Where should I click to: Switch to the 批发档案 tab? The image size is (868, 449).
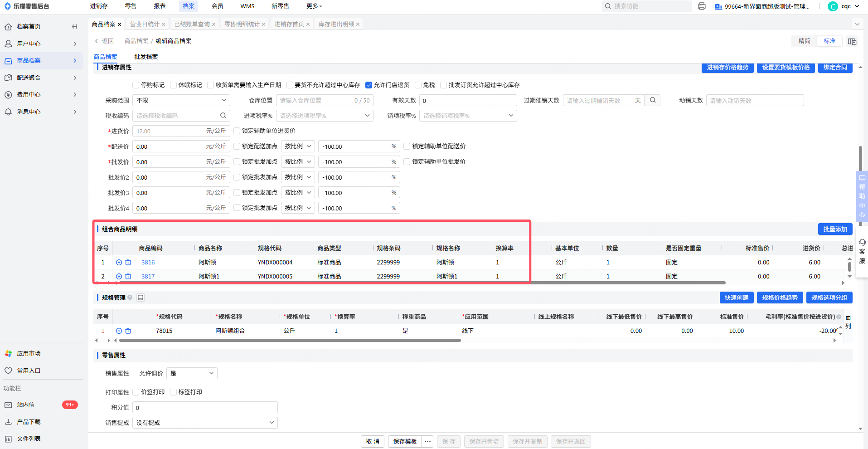[146, 57]
